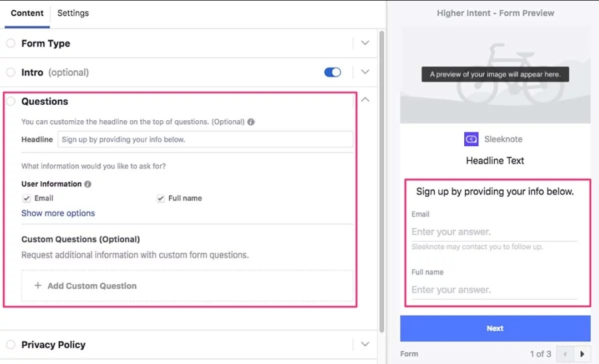Viewport: 599px width, 364px height.
Task: Uncheck the Full name checkbox
Action: pyautogui.click(x=160, y=198)
